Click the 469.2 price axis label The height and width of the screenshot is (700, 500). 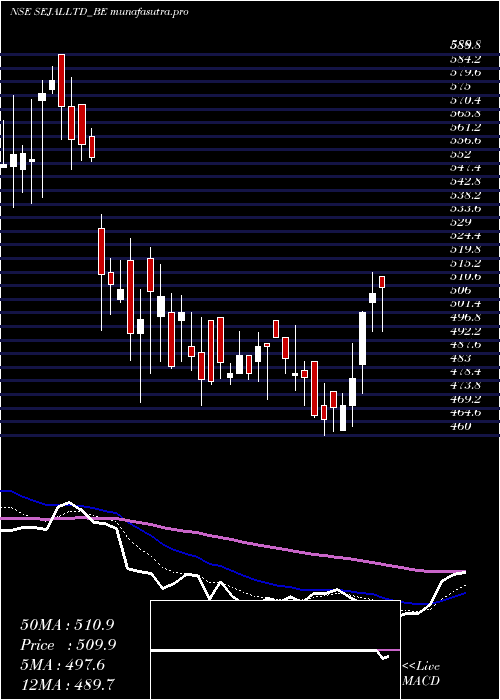466,399
